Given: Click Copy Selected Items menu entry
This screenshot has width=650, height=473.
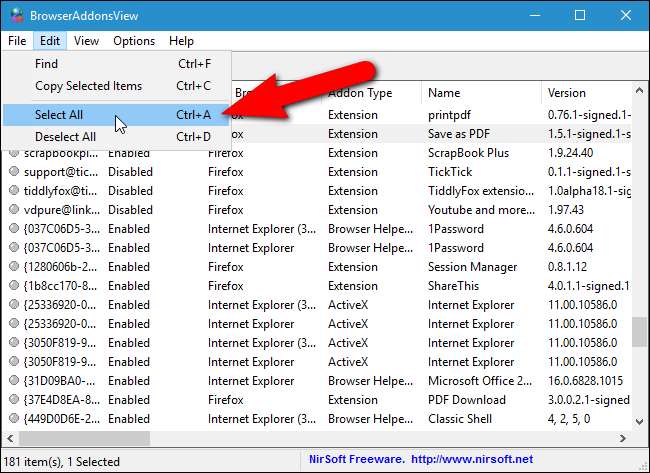Looking at the screenshot, I should pos(88,86).
